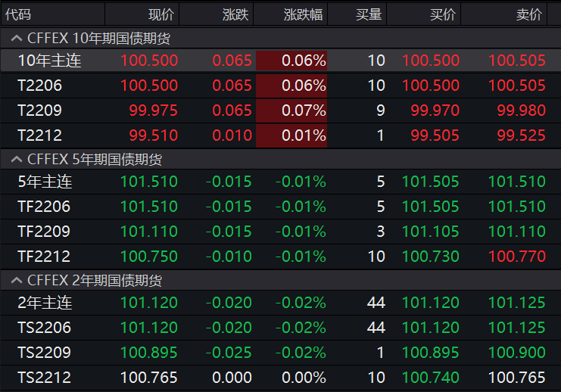Select the TS2209 contract row

44,353
